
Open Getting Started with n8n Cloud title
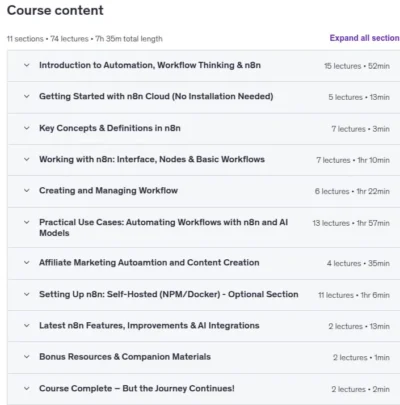(156, 97)
